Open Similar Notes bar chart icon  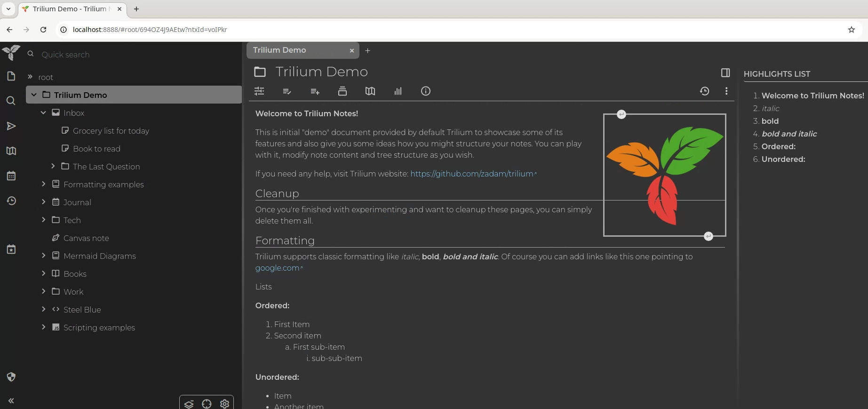pyautogui.click(x=398, y=91)
